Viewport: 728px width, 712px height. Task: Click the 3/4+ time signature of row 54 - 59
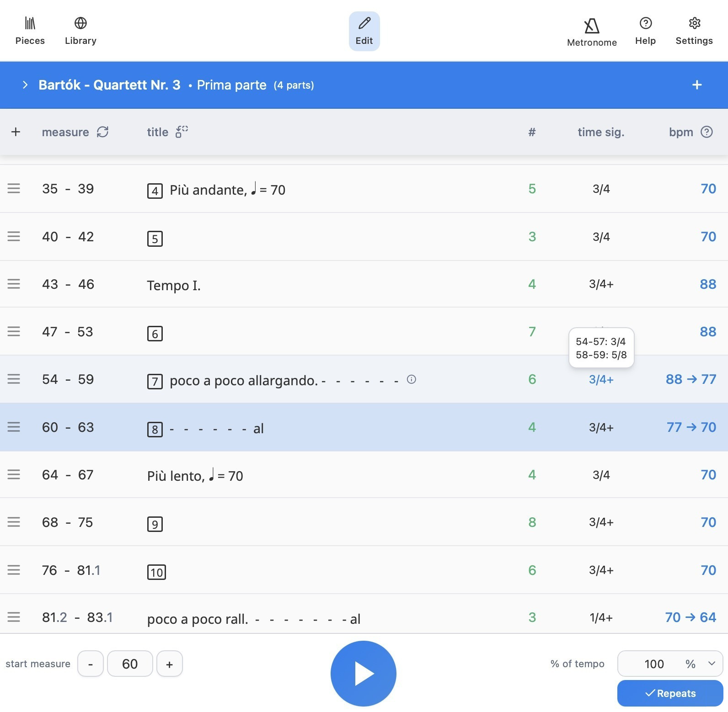coord(601,379)
